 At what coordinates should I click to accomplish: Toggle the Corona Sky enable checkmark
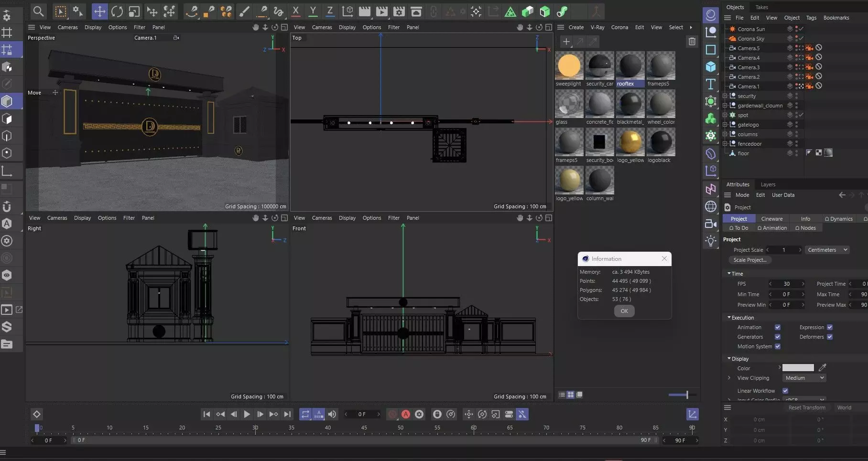pyautogui.click(x=801, y=39)
